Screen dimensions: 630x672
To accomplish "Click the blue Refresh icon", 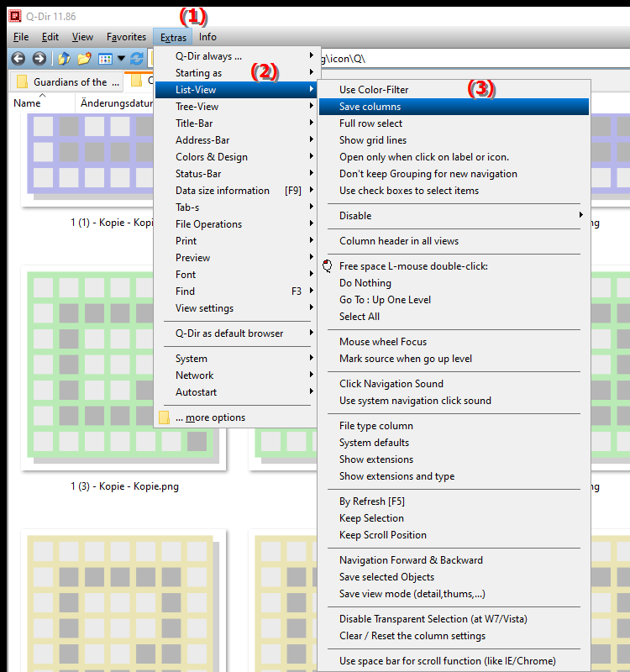I will (x=136, y=59).
